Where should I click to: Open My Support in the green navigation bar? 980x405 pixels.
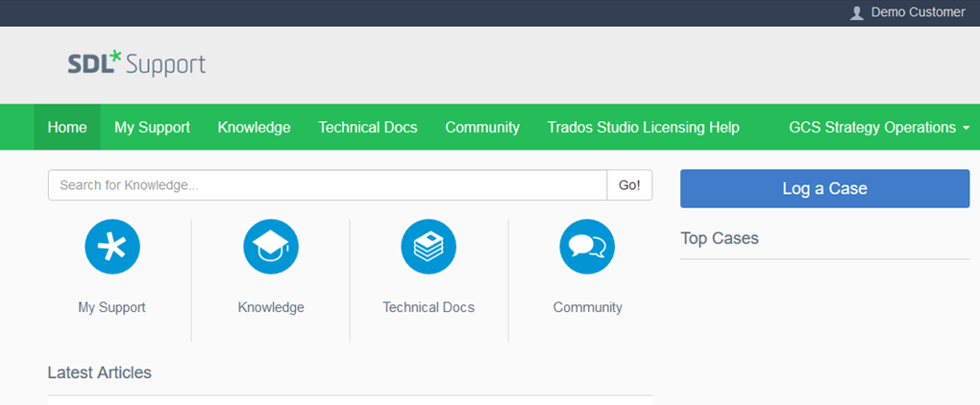coord(152,128)
